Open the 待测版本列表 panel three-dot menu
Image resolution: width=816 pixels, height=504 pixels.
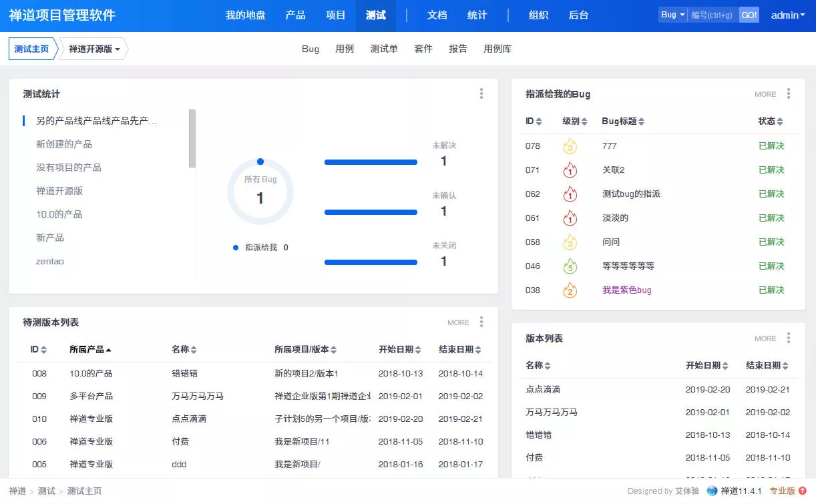pos(481,322)
